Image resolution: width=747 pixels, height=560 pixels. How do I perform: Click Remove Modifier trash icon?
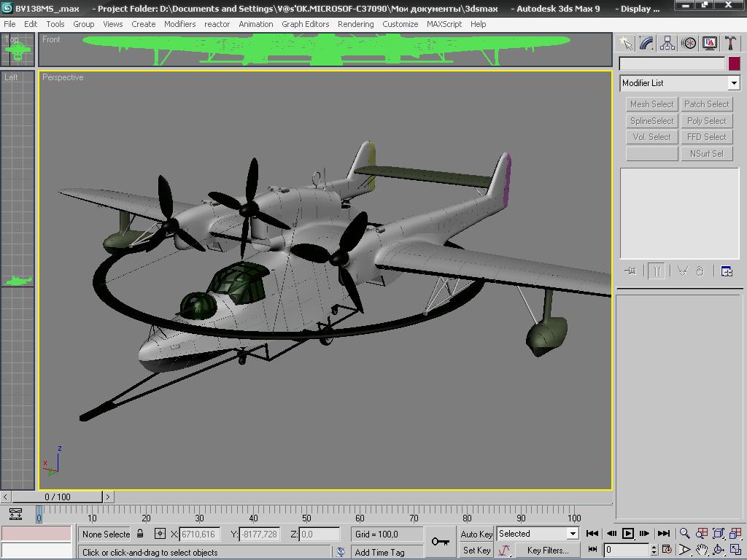[700, 271]
